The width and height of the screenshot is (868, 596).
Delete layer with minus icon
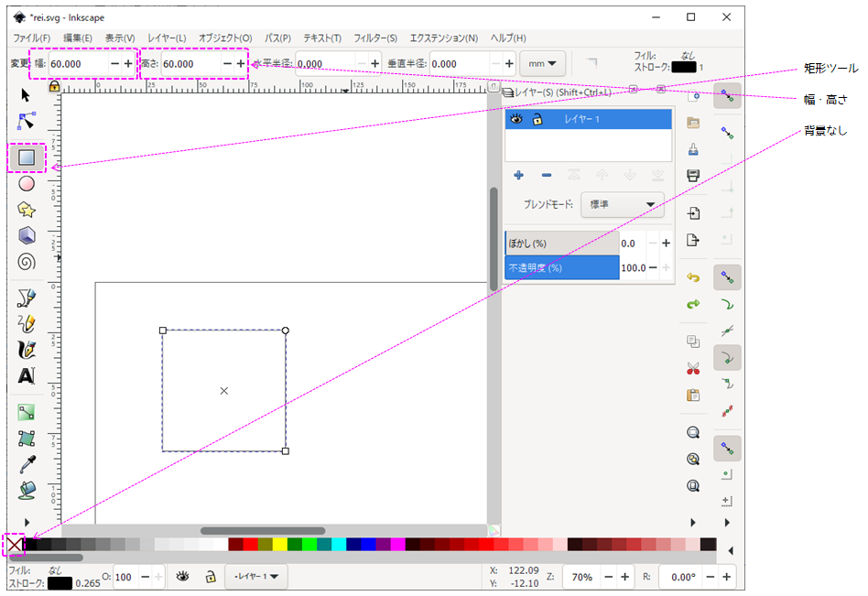point(547,176)
